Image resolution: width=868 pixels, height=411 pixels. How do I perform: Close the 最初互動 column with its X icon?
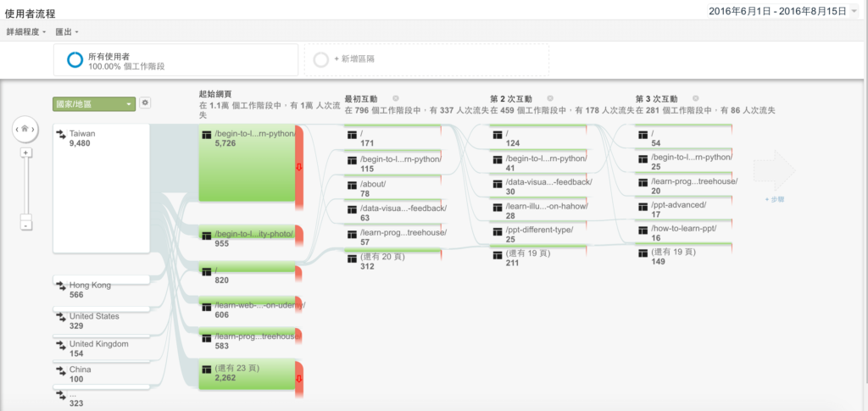pos(396,98)
